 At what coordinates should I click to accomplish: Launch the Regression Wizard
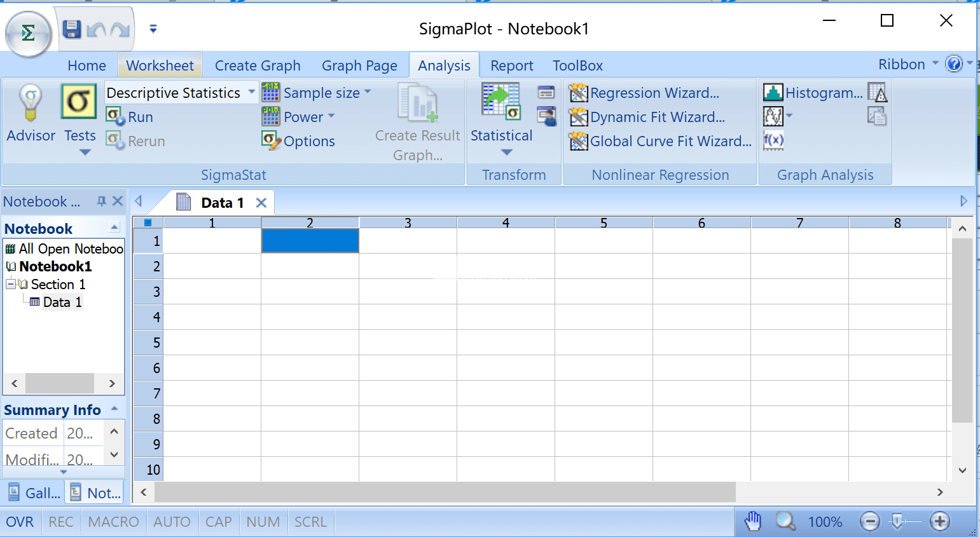tap(644, 93)
